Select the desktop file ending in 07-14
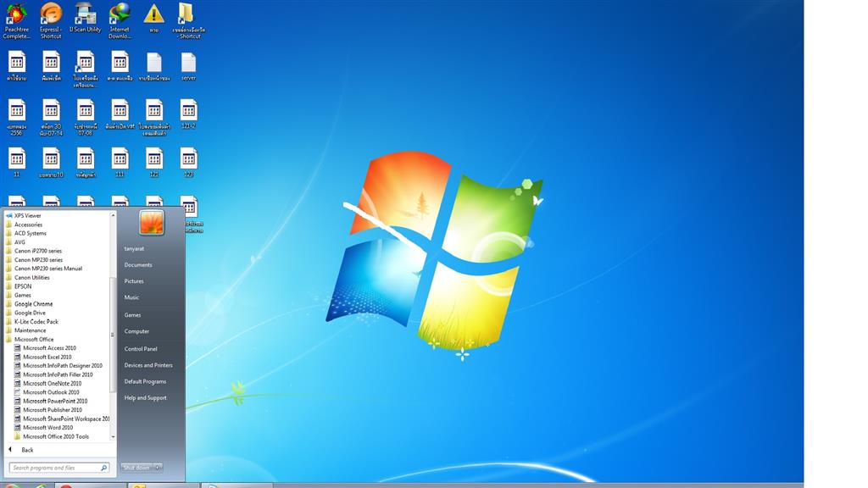This screenshot has height=488, width=868. pos(51,117)
